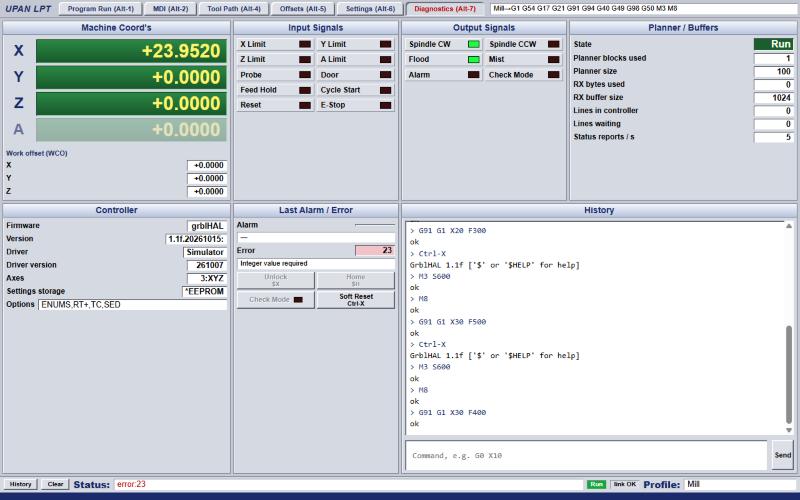Viewport: 800px width, 500px height.
Task: Click the X machine coordinate readout
Action: (131, 51)
